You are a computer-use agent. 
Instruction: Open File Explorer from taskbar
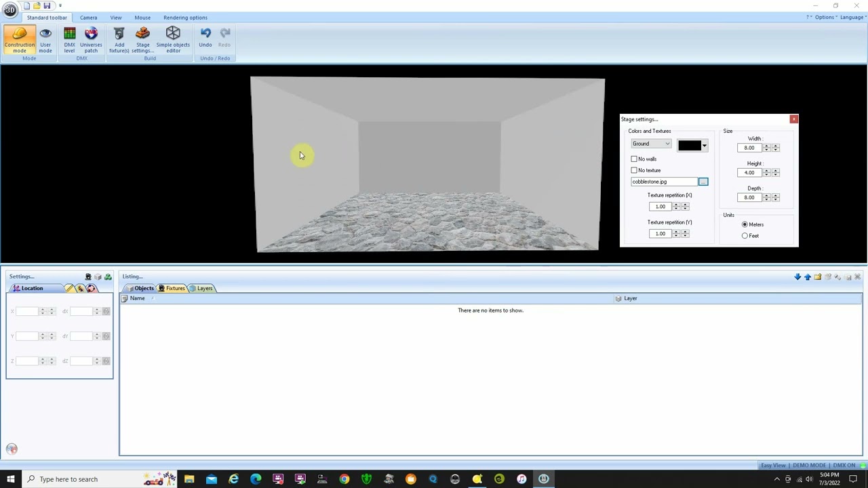click(189, 479)
